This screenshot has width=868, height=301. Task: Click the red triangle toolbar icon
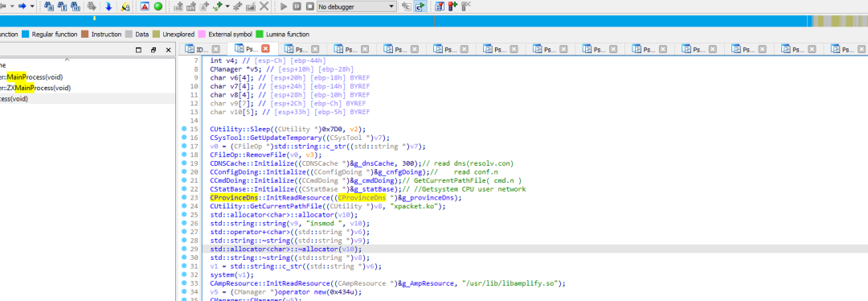pyautogui.click(x=145, y=6)
